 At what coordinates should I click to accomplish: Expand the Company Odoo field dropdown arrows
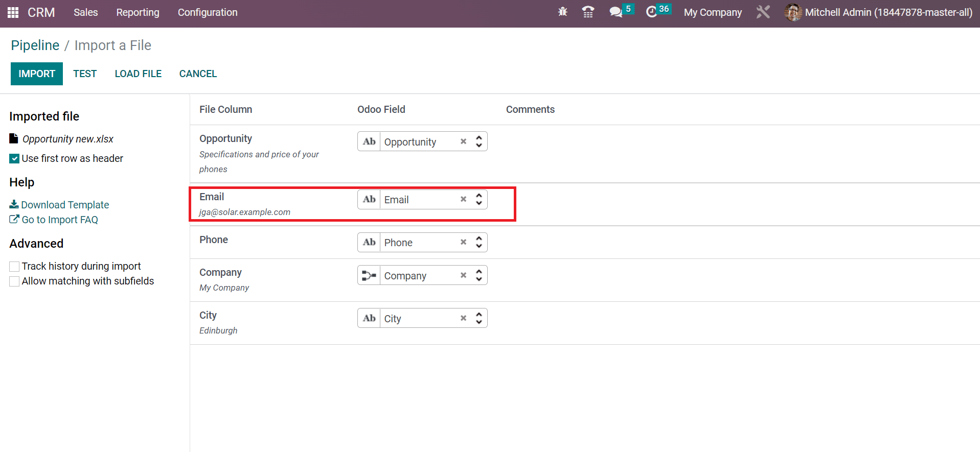[479, 275]
